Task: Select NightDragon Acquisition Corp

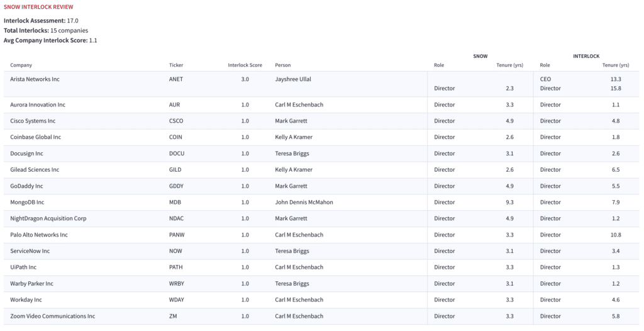Action: point(48,218)
